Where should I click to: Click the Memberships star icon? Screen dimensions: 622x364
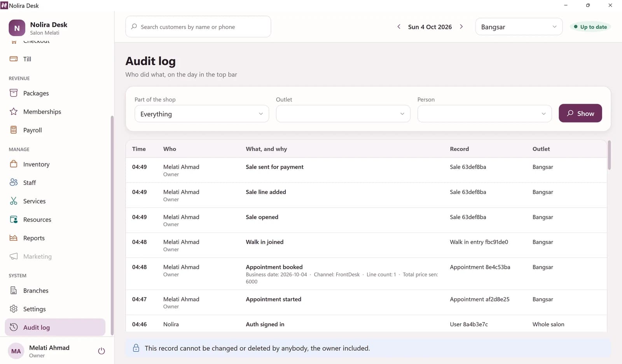click(x=14, y=111)
